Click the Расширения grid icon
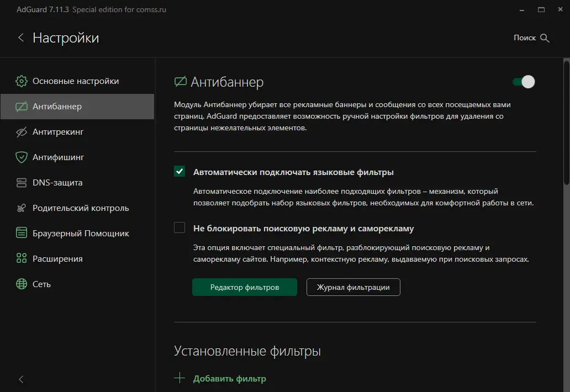The height and width of the screenshot is (392, 570). point(22,259)
